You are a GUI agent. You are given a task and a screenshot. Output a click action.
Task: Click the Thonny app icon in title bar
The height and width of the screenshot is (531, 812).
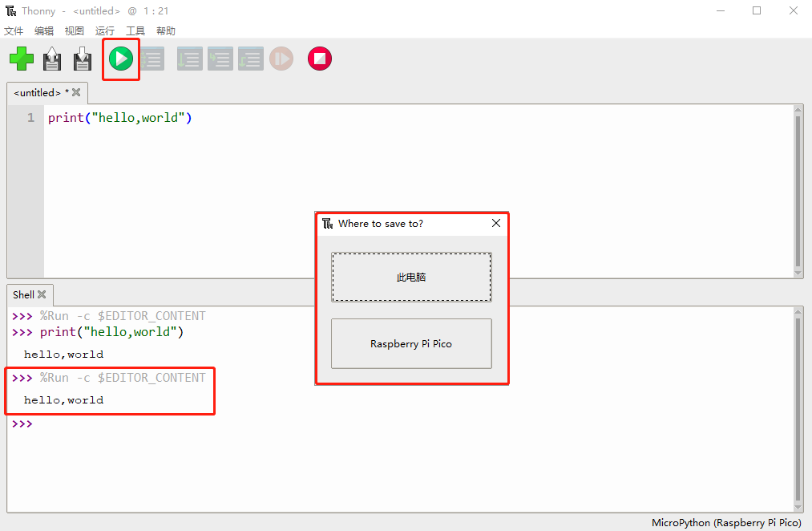coord(11,11)
